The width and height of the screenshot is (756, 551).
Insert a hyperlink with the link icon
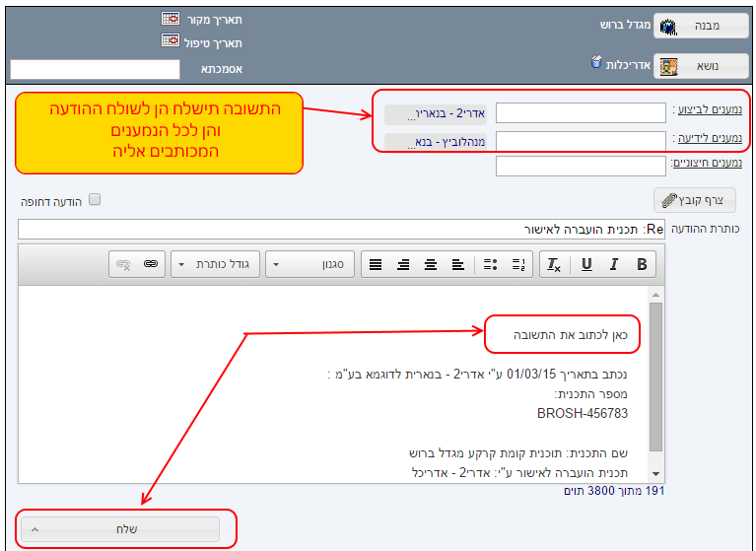pyautogui.click(x=151, y=264)
